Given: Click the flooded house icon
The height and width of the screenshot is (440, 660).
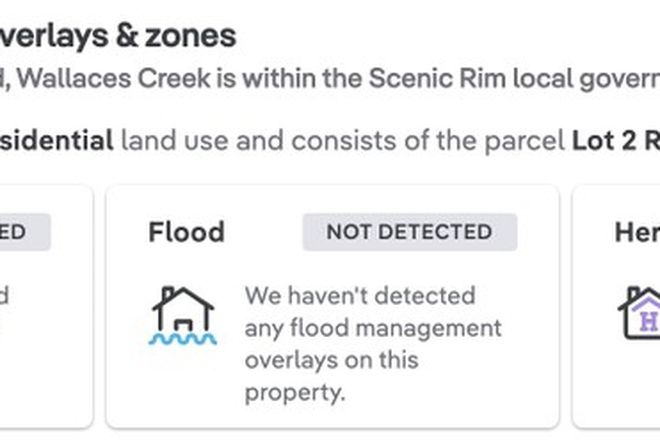Looking at the screenshot, I should pos(183,316).
